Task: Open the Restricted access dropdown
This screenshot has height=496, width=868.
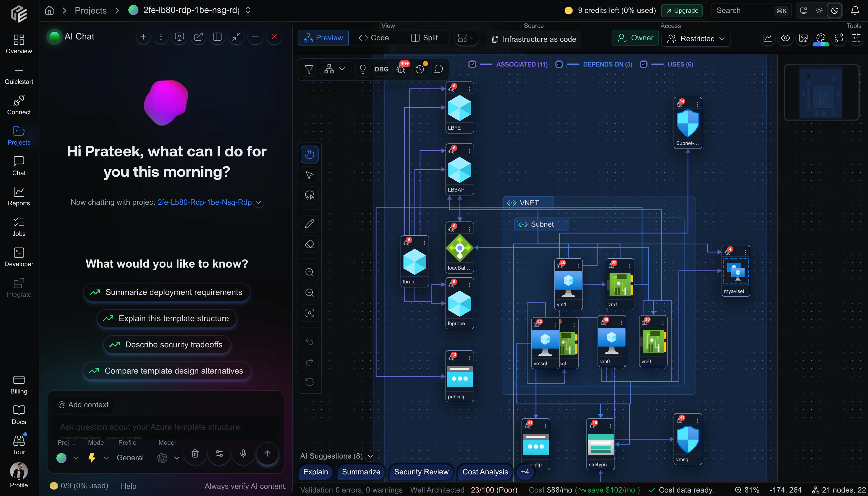Action: [x=696, y=39]
